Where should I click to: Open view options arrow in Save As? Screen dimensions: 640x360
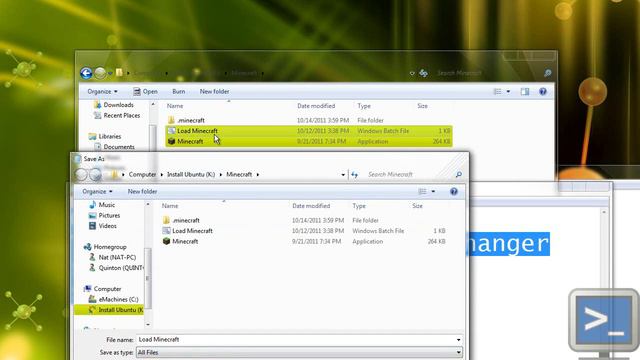click(x=433, y=191)
